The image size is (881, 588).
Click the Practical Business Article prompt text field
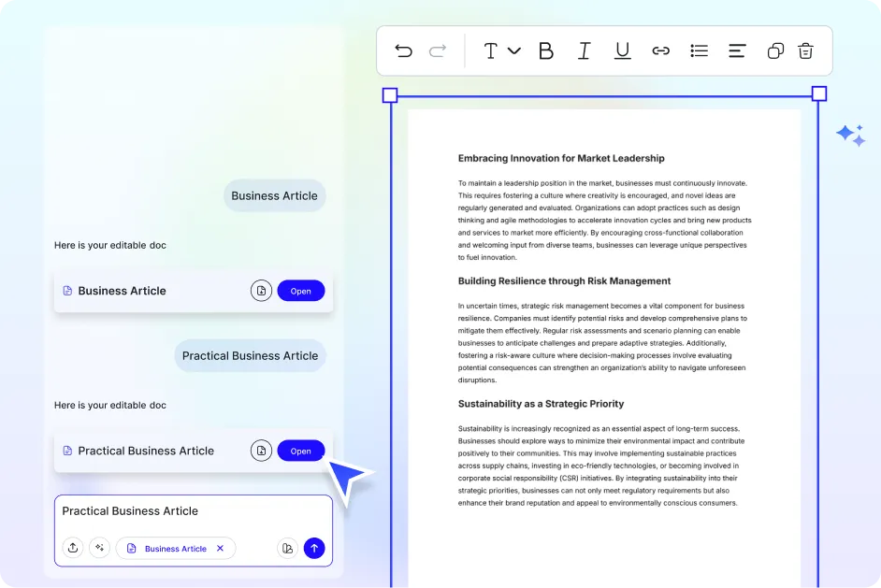(187, 511)
